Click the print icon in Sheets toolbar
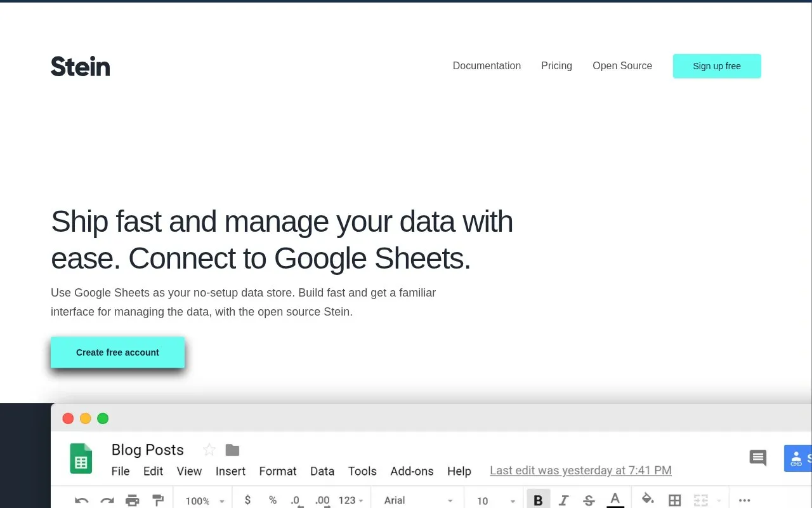This screenshot has height=508, width=812. coord(133,500)
